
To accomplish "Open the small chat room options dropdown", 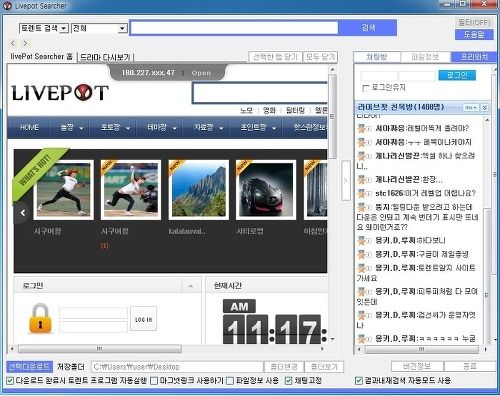I will pyautogui.click(x=471, y=107).
